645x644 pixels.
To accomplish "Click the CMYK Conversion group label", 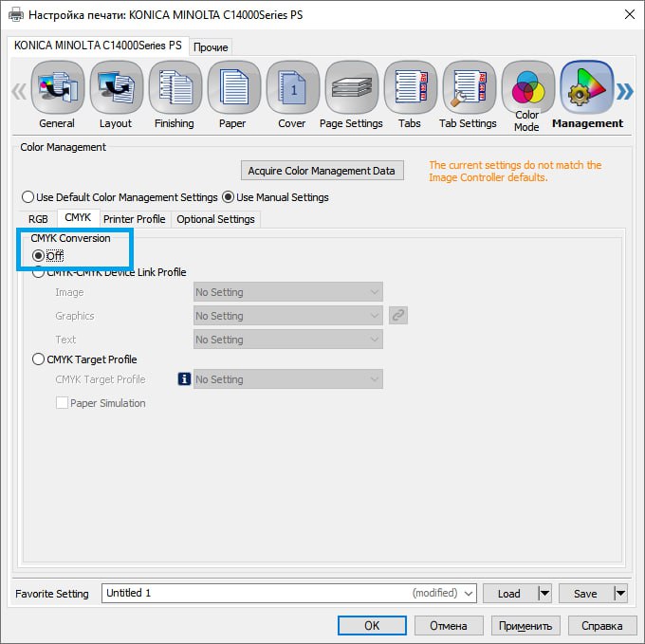I will click(x=71, y=238).
